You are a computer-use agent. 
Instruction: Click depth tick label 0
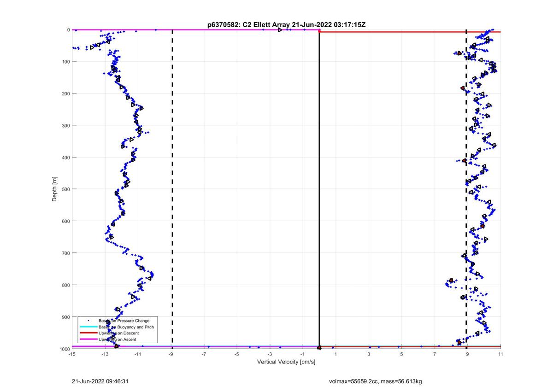point(68,30)
